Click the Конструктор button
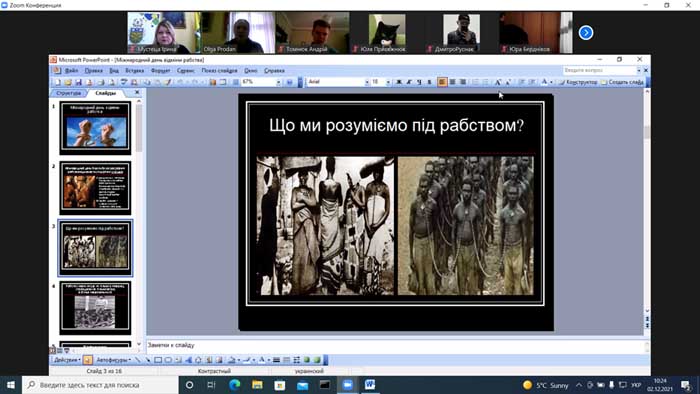The width and height of the screenshot is (700, 394). 578,82
